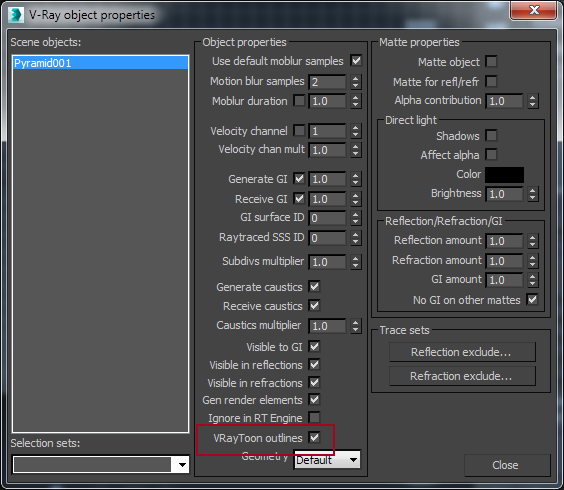Toggle the Visible in refractions checkbox
564x490 pixels.
(314, 382)
